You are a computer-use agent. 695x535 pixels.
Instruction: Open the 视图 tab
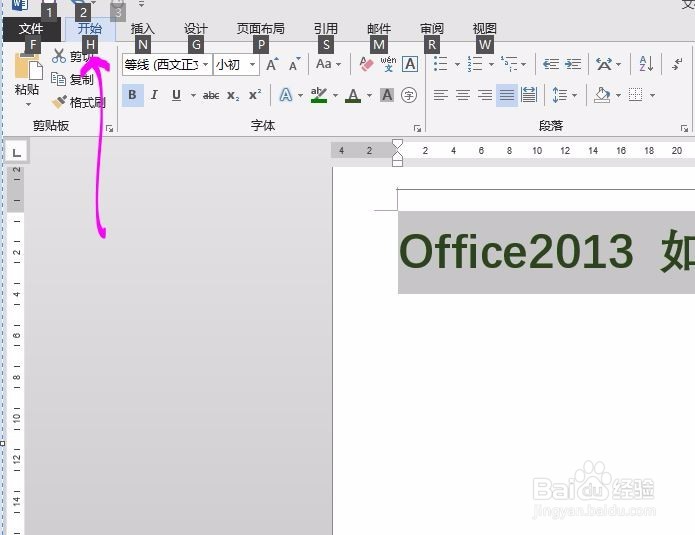pos(484,29)
